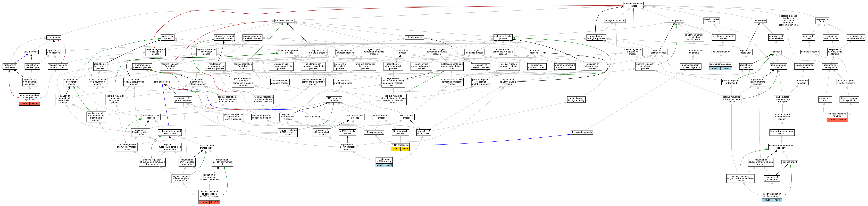The height and width of the screenshot is (206, 868).
Task: Click 'nucleic acid metabolic process' node
Action: 343,82
